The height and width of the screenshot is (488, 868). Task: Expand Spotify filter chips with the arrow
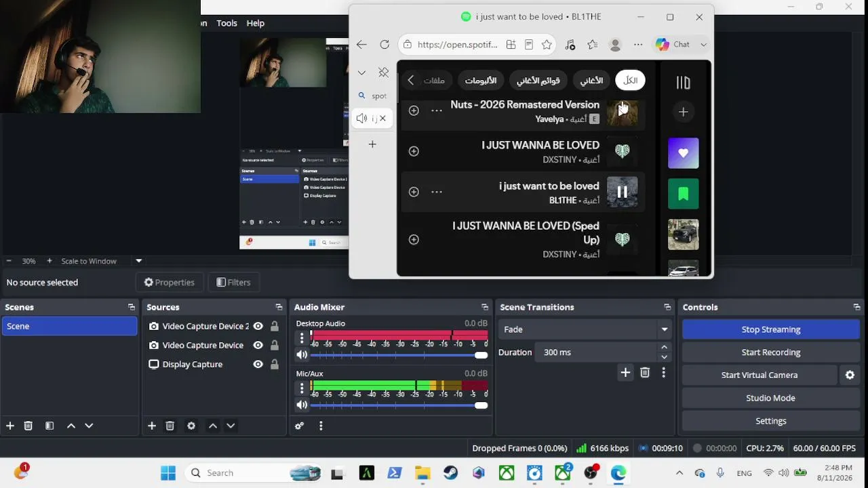point(411,81)
